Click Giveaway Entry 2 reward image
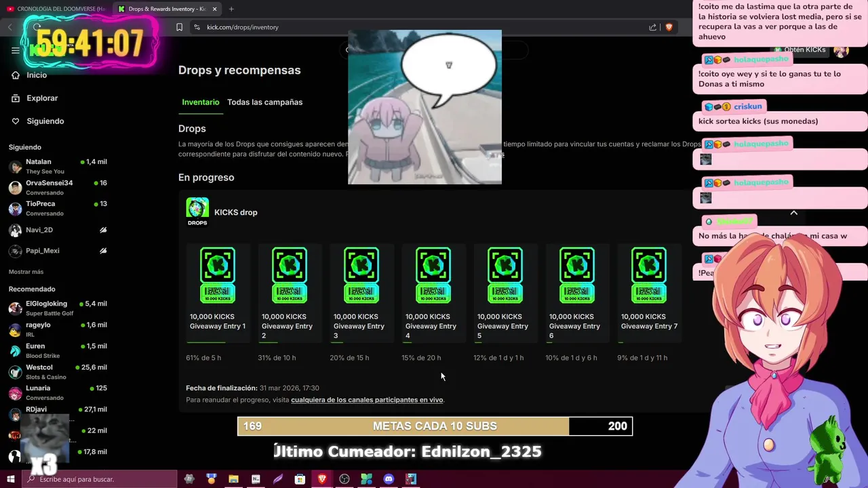 click(290, 275)
